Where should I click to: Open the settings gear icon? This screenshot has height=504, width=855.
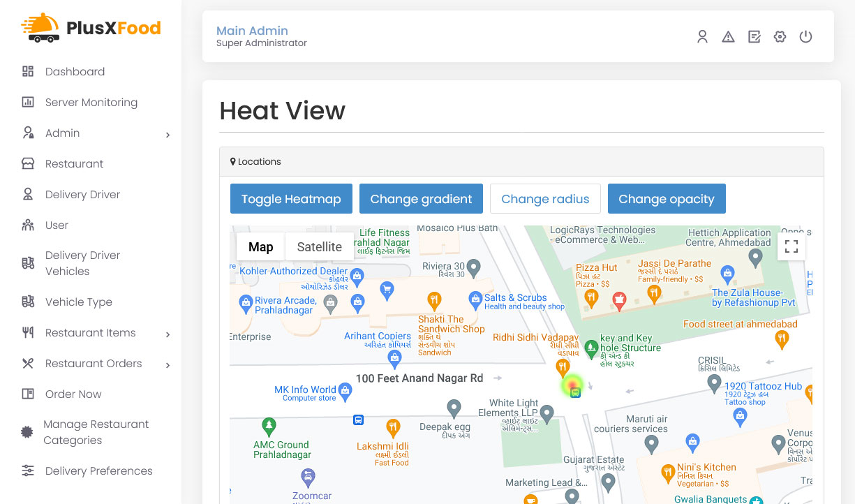tap(780, 37)
